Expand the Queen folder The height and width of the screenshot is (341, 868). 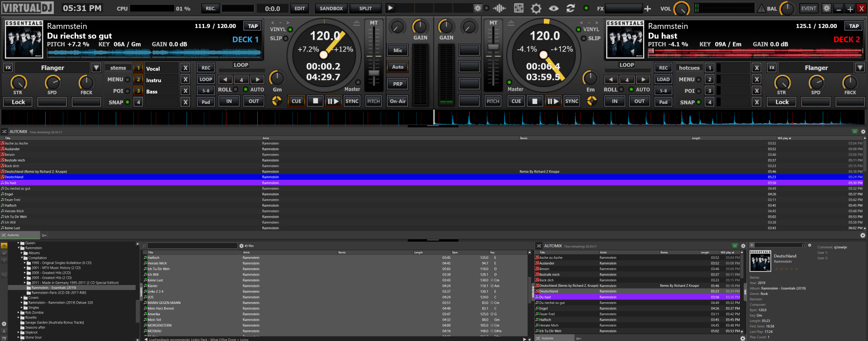19,243
